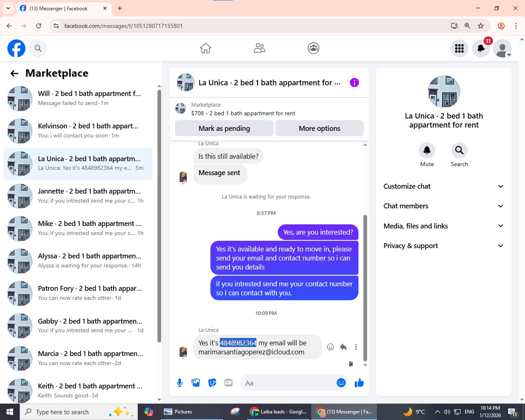Viewport: 525px width, 420px height.
Task: Go back from Marketplace with the arrow
Action: [14, 73]
